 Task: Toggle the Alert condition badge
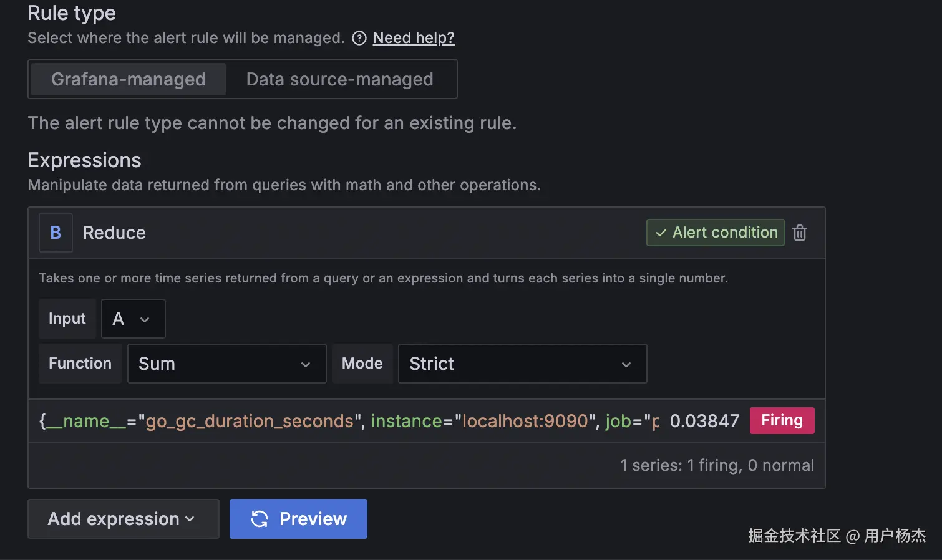click(716, 233)
